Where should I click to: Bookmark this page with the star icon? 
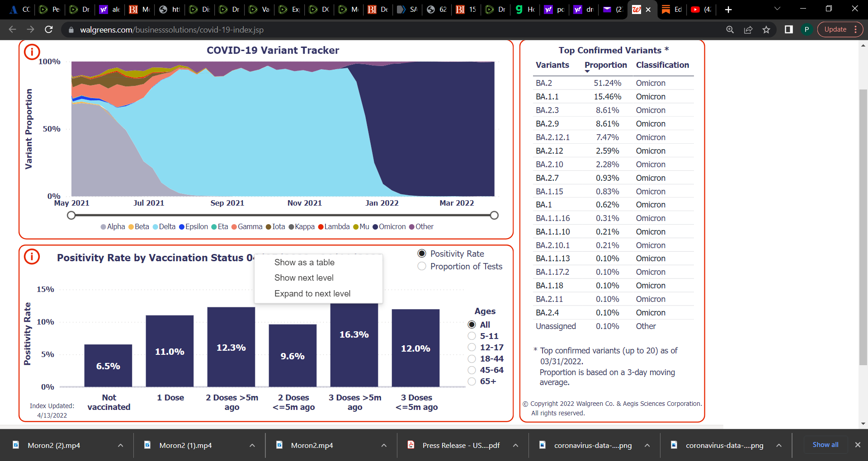tap(766, 29)
